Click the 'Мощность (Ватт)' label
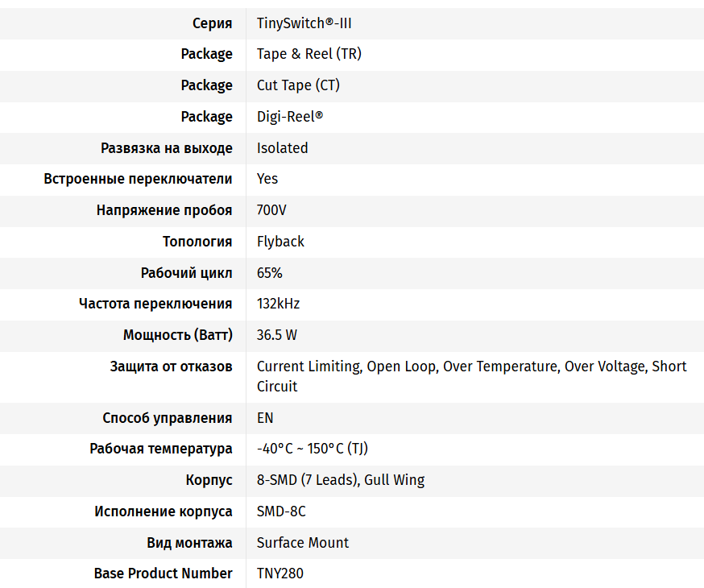This screenshot has height=588, width=704. [x=178, y=335]
